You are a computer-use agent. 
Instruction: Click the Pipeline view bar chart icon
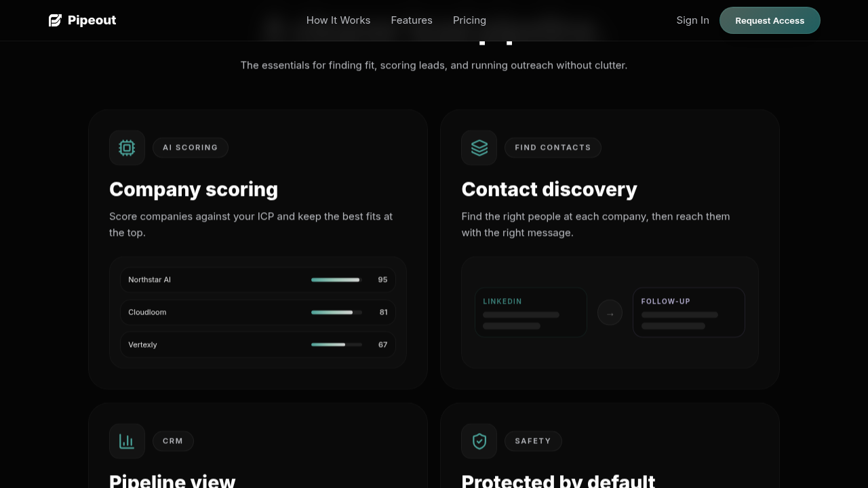point(127,441)
